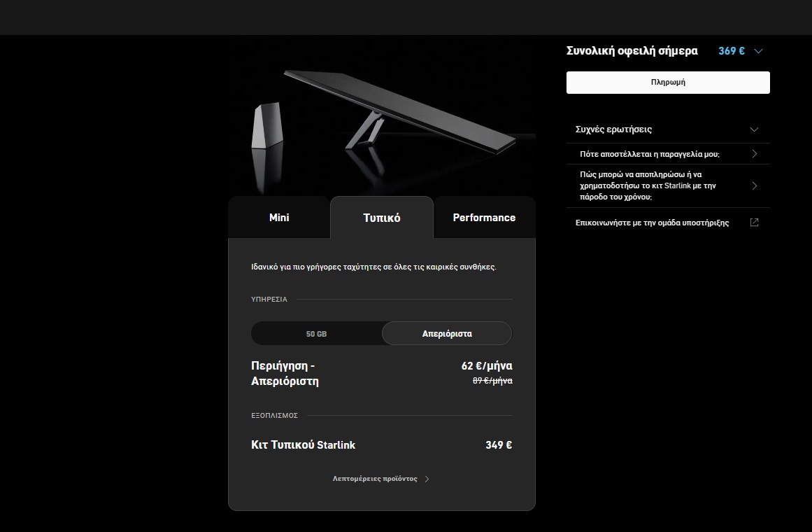Open Επικοινωνήστε με την ομάδα υποστήριξης link
Viewport: 812px width, 532px height.
652,223
